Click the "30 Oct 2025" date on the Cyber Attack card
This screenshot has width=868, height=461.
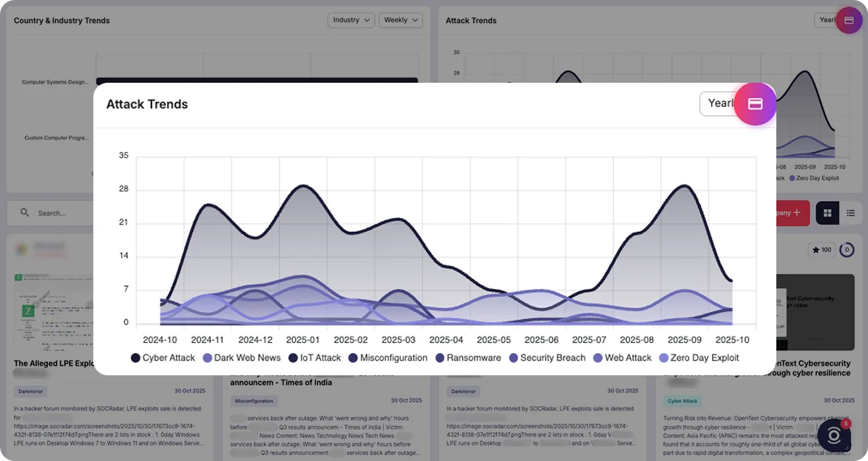click(x=838, y=400)
